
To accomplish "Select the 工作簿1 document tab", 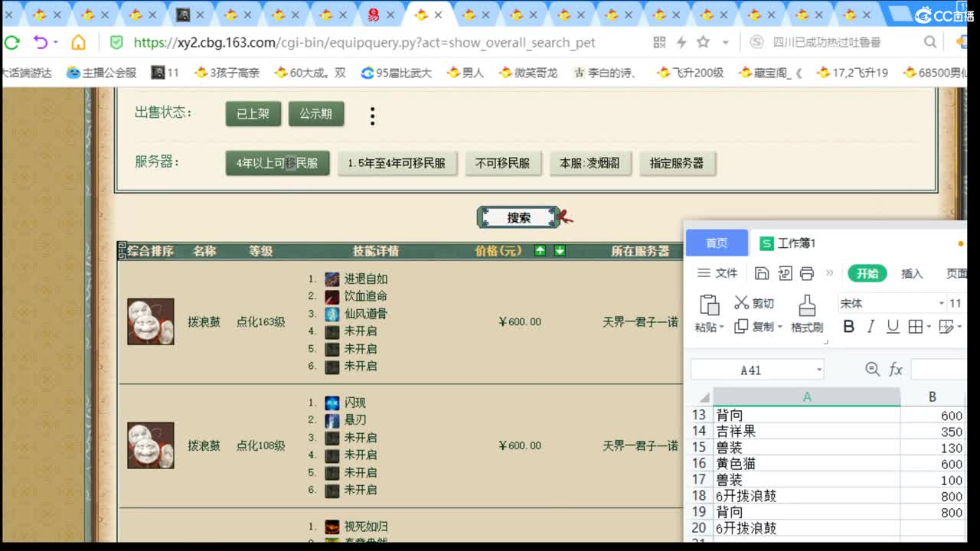I will click(x=788, y=243).
